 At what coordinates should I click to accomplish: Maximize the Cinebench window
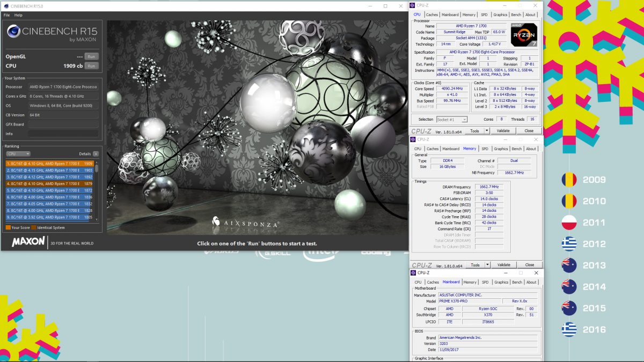[385, 6]
